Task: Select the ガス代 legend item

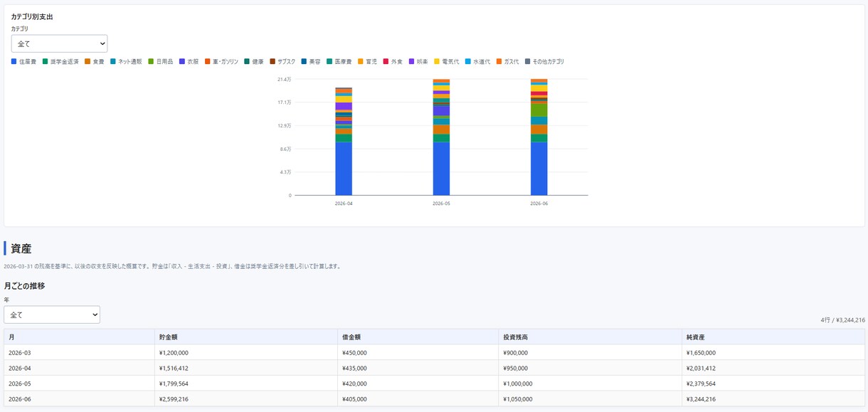Action: click(x=507, y=62)
